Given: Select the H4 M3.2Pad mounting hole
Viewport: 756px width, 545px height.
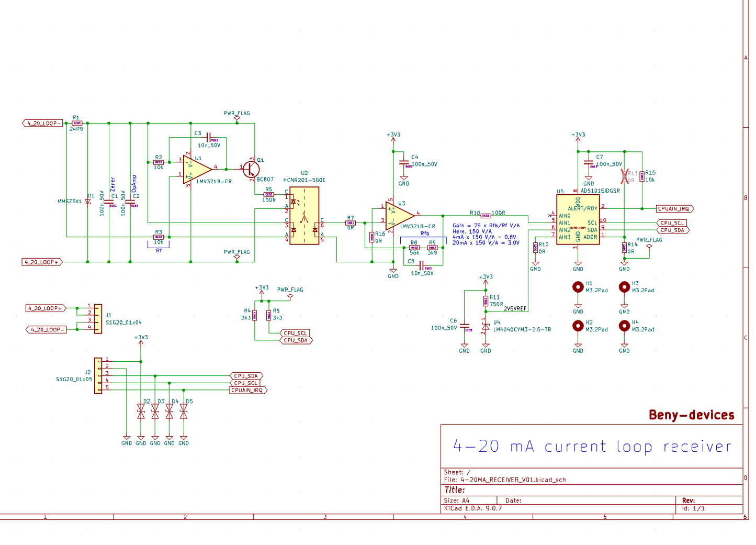Looking at the screenshot, I should 624,326.
